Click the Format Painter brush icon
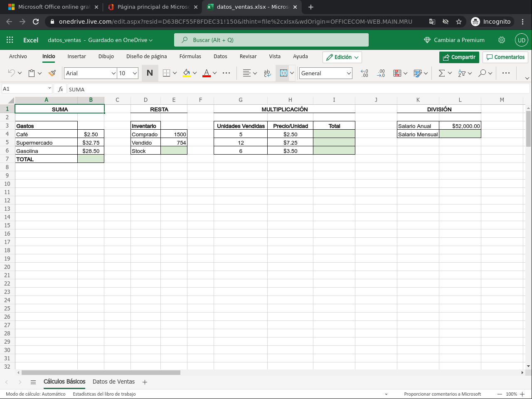532x399 pixels. coord(52,73)
